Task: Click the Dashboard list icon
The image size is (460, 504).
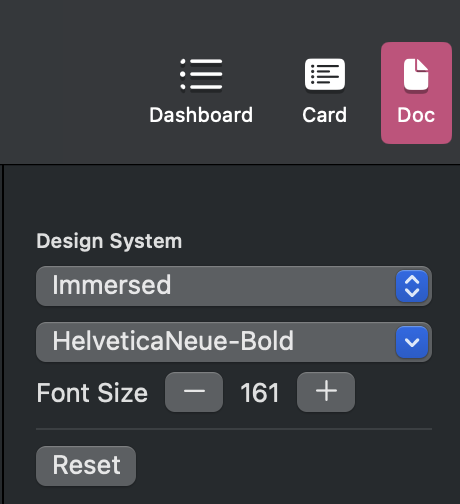Action: [201, 74]
